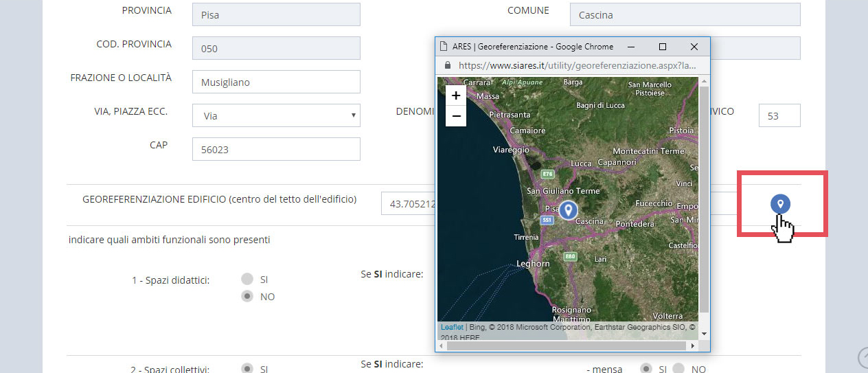Image resolution: width=868 pixels, height=373 pixels.
Task: Click the popup URL address text
Action: (577, 65)
